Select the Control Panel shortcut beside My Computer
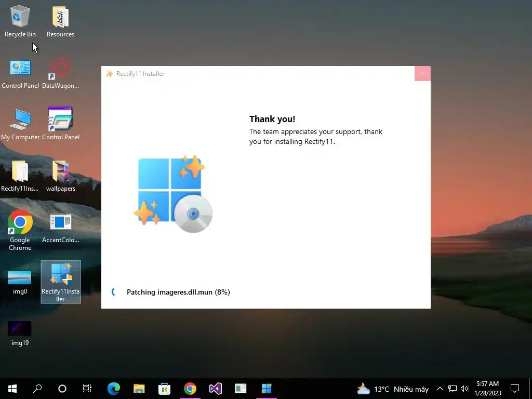532x399 pixels. [60, 124]
